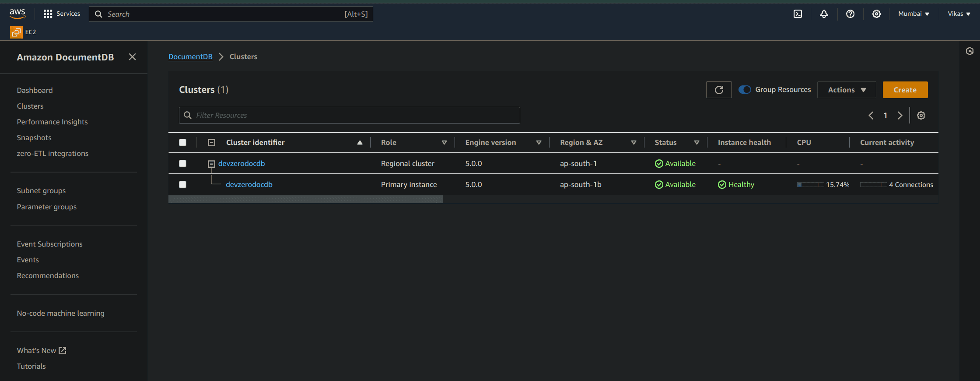
Task: Sort ascending by Cluster identifier arrow
Action: [360, 142]
